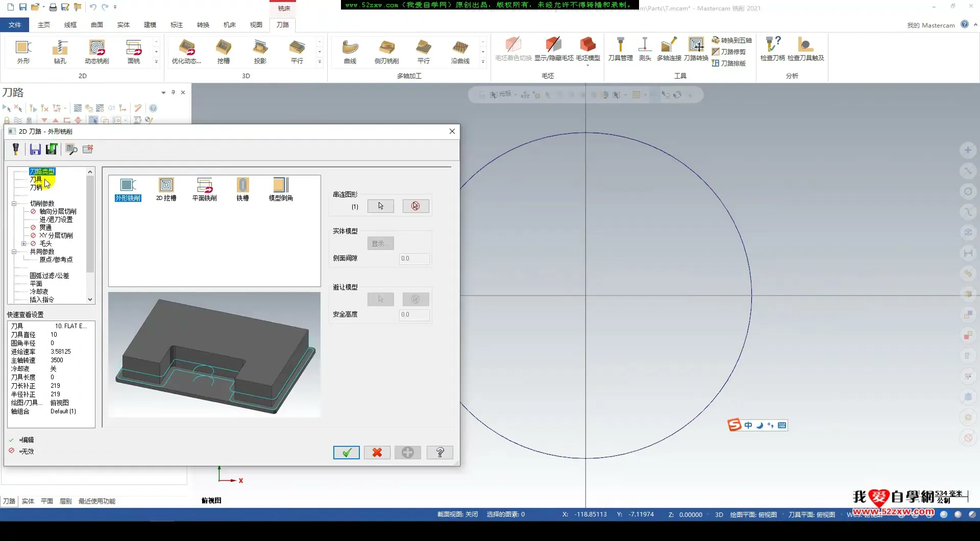This screenshot has width=980, height=541.
Task: Save parameters with the dialog's floppy disk icon
Action: coord(35,149)
